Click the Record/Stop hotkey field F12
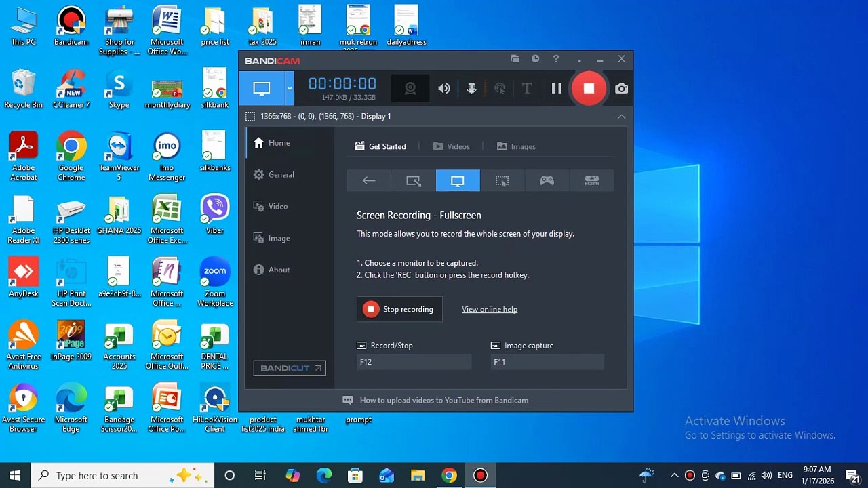868x488 pixels. tap(414, 362)
